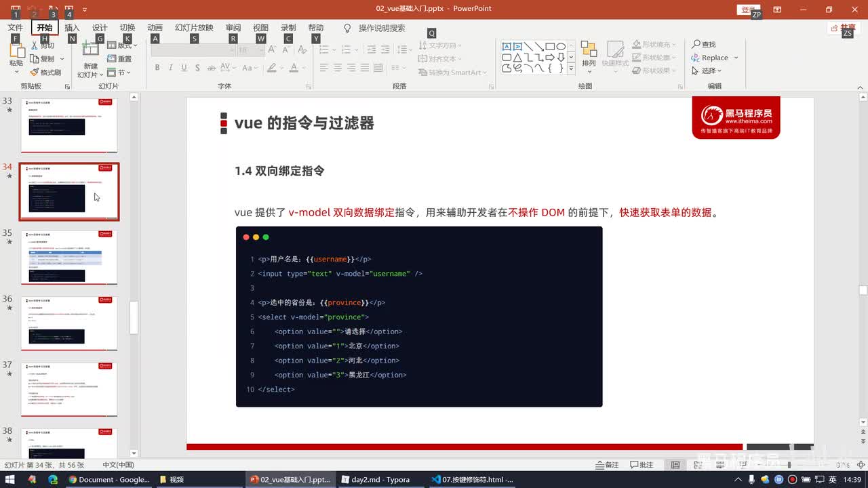Expand the shapes gallery more button
Screen dimensions: 868x488
(571, 68)
